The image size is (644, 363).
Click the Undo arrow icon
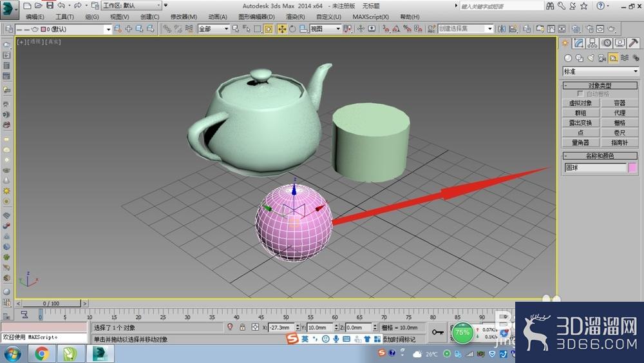(61, 6)
